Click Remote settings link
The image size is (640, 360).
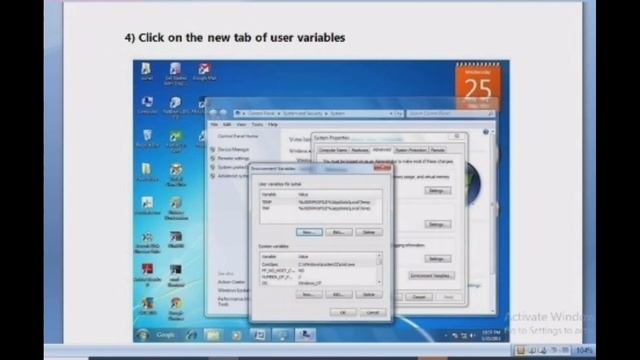click(233, 158)
